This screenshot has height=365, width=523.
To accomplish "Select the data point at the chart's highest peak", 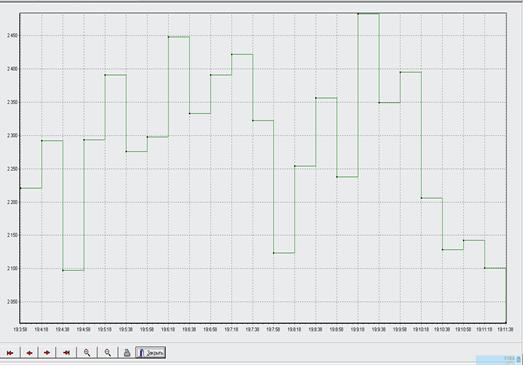I will click(358, 14).
